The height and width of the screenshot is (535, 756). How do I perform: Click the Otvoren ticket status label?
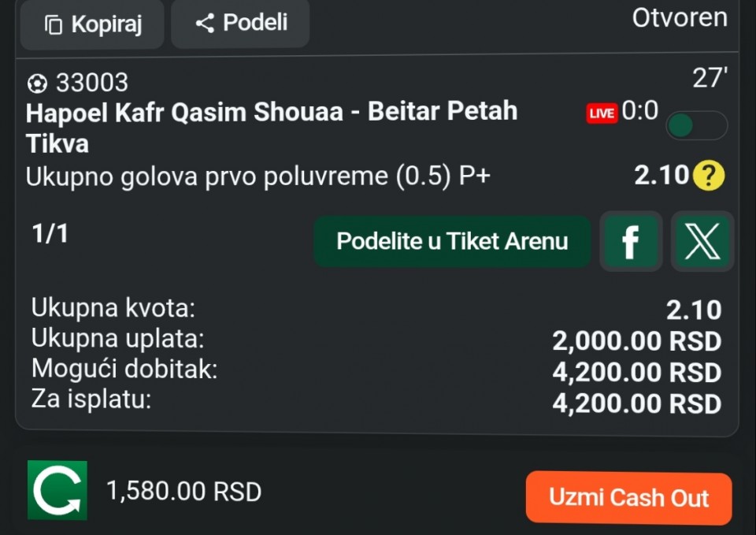pos(680,17)
